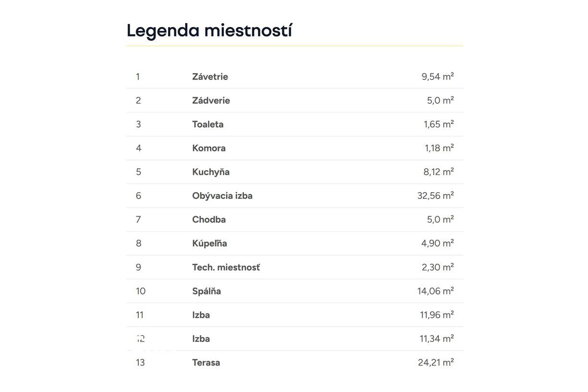Click the 11,34 m² area value
This screenshot has height=392, width=588.
437,339
